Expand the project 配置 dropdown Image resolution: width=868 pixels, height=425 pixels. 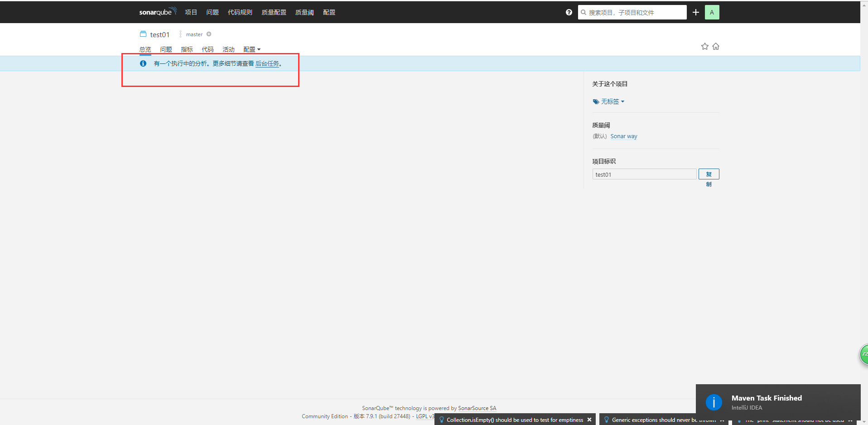252,49
